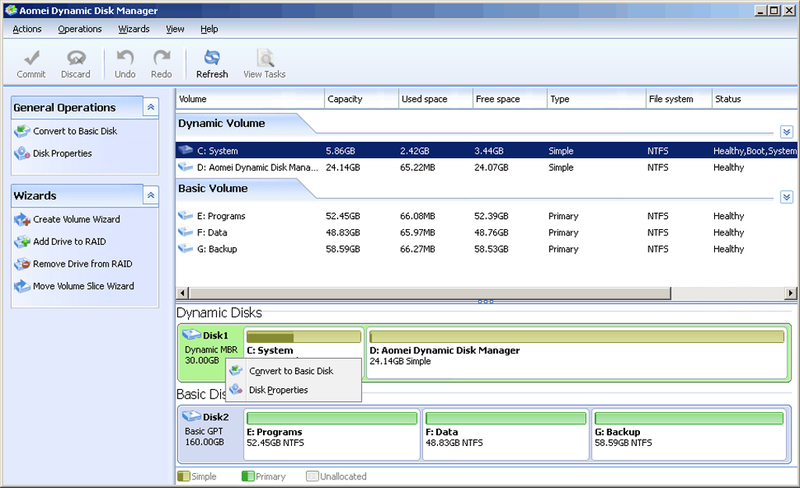Click the Remove Drive from RAID icon

point(22,264)
